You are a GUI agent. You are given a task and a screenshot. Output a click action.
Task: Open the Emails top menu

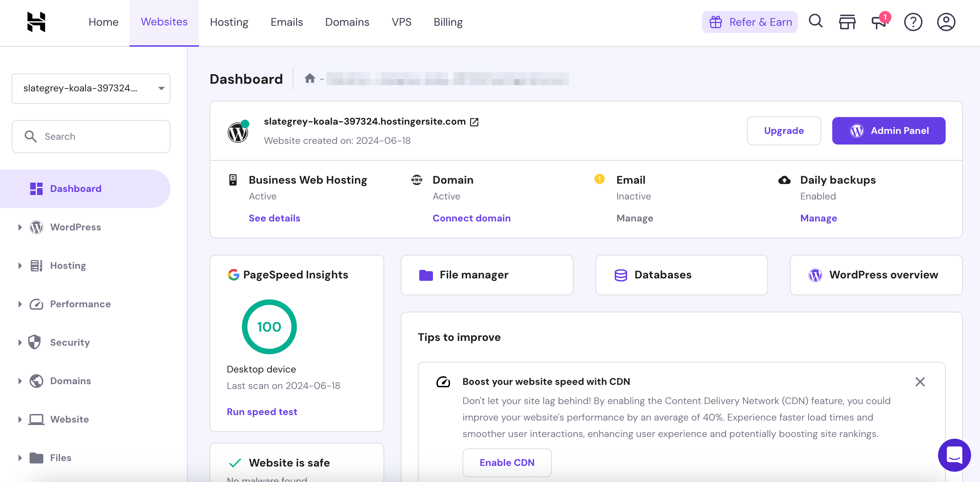pyautogui.click(x=287, y=22)
